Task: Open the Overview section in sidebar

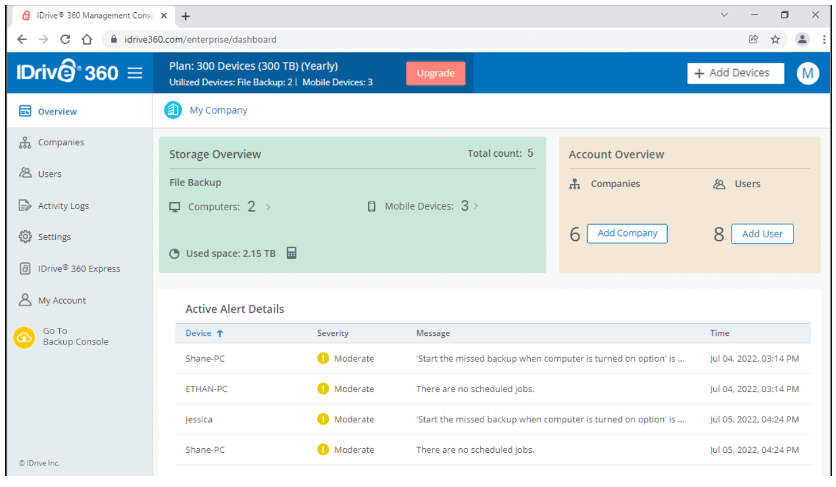Action: [x=80, y=111]
